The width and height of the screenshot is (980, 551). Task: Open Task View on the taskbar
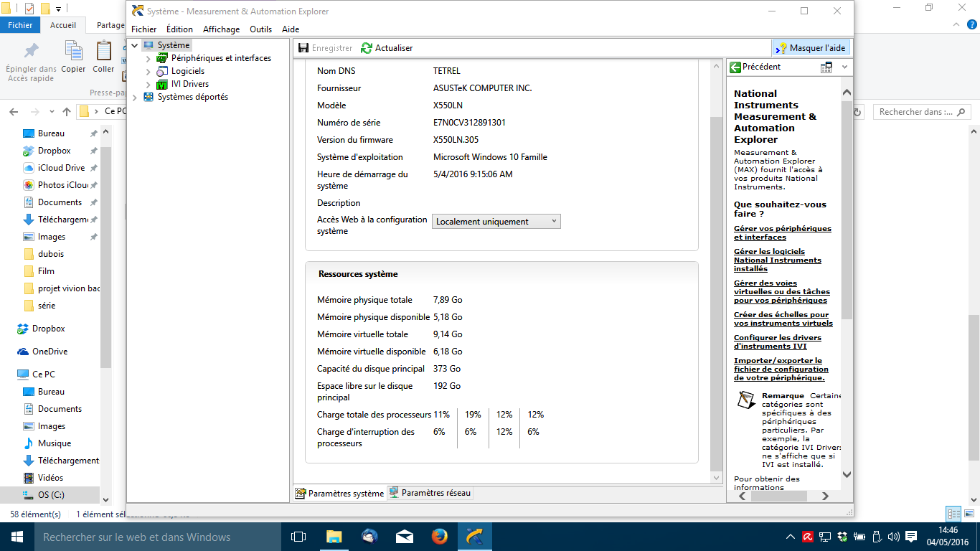coord(298,537)
